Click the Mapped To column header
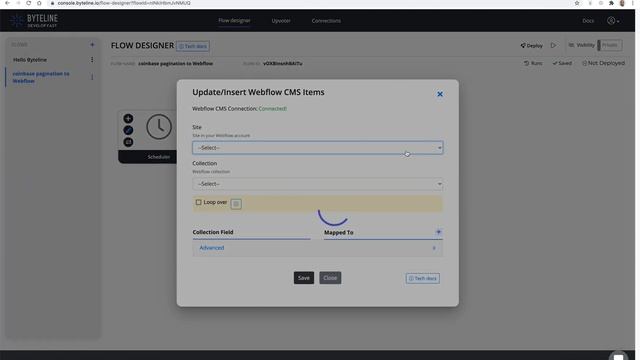This screenshot has width=640, height=360. pyautogui.click(x=339, y=233)
